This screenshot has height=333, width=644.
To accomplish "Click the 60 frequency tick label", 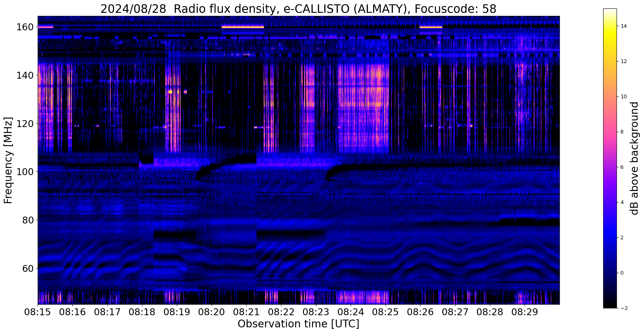I will pos(28,268).
